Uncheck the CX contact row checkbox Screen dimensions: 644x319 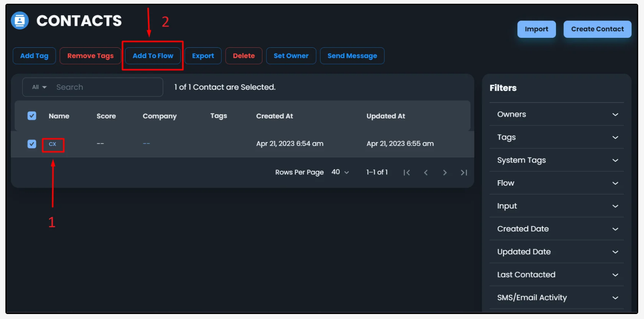coord(32,144)
